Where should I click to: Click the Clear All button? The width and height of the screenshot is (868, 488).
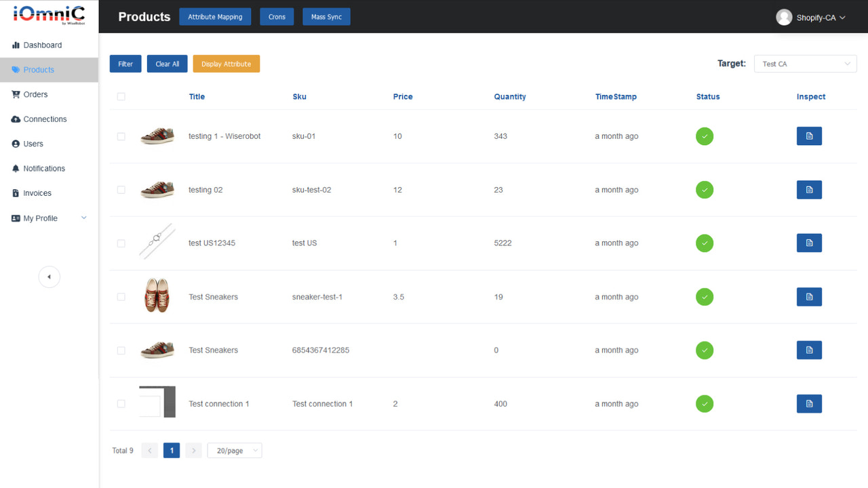[167, 63]
